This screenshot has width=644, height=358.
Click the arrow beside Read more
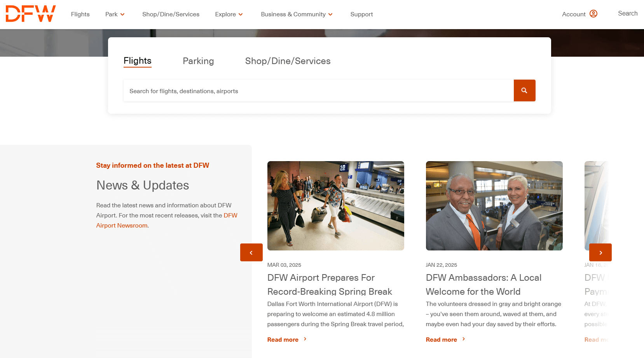pyautogui.click(x=305, y=339)
